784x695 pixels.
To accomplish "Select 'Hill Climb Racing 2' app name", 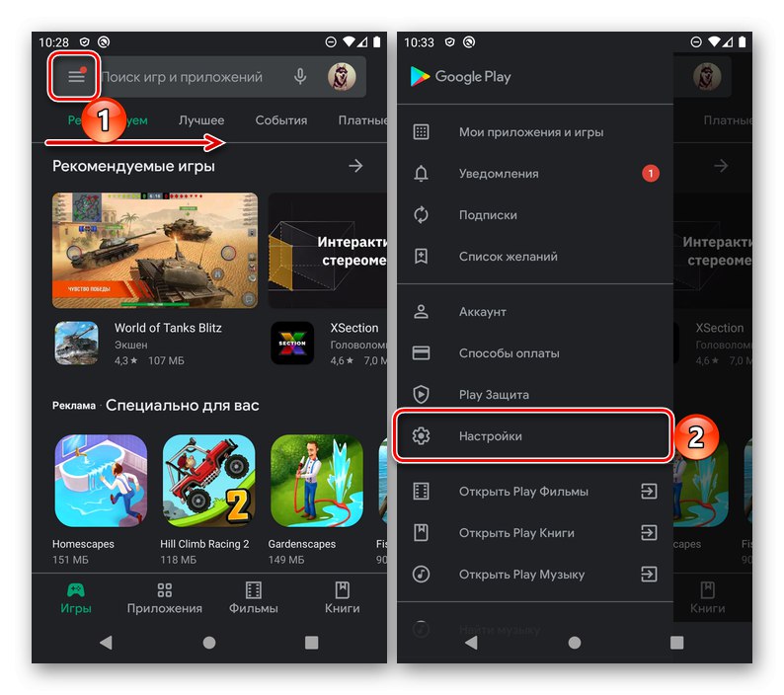I will [204, 544].
